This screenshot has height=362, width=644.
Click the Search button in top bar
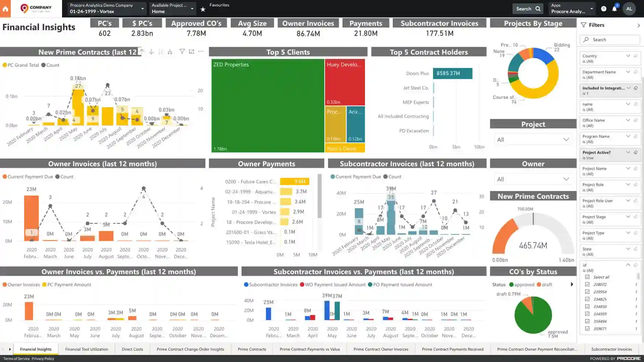528,9
